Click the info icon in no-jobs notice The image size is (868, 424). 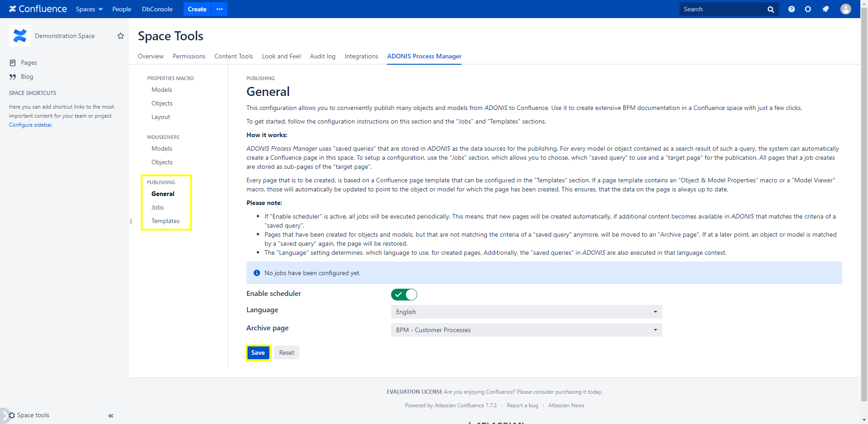257,273
